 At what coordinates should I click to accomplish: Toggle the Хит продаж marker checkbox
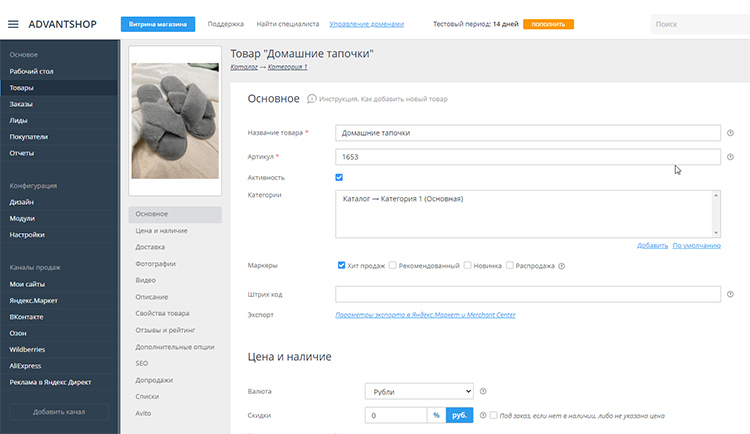tap(342, 266)
